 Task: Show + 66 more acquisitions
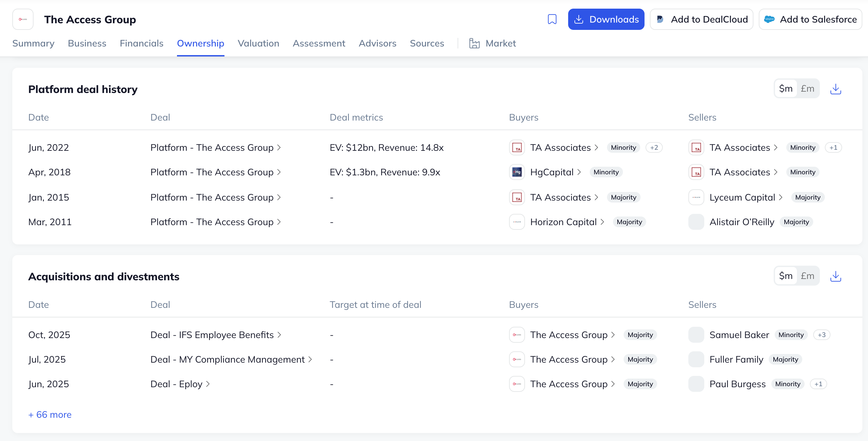(50, 414)
